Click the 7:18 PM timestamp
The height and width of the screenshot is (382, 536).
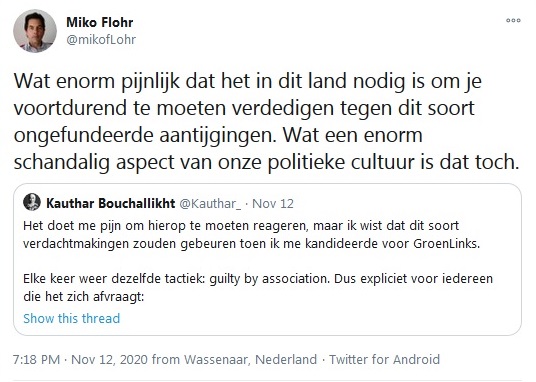(36, 359)
